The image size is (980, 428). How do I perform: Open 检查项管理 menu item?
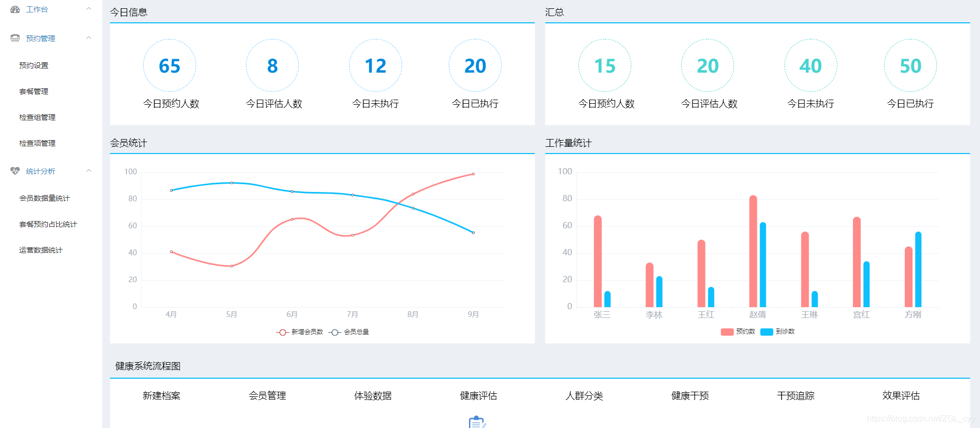(x=37, y=143)
